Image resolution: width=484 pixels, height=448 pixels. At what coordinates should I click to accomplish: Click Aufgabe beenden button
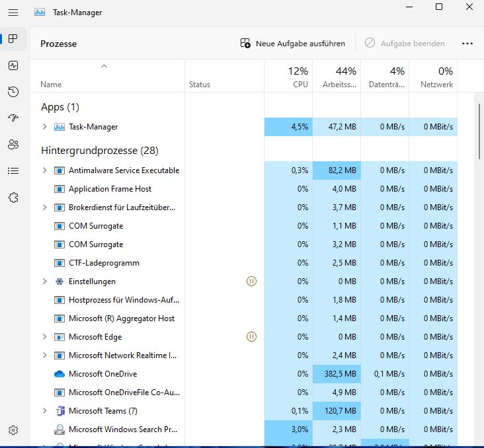point(405,44)
